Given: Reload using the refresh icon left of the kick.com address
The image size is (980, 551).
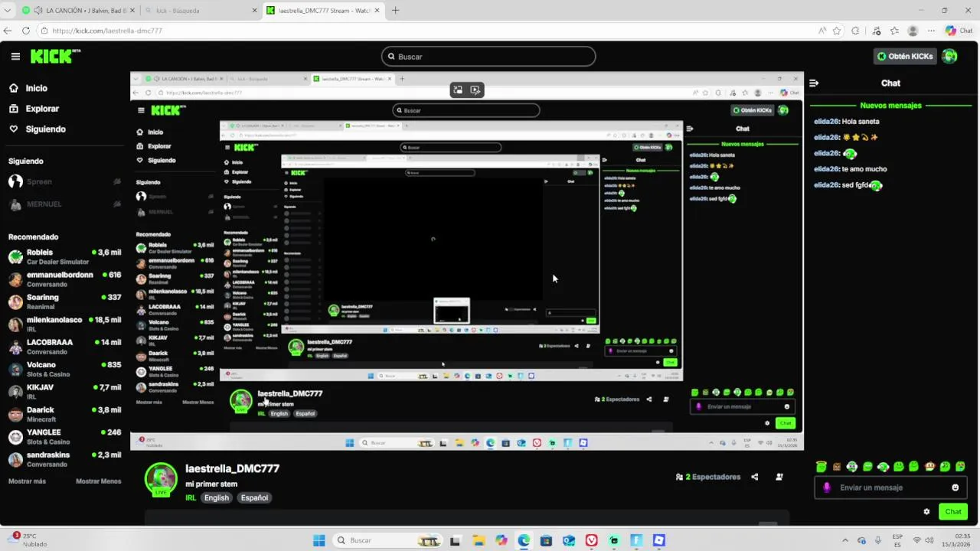Looking at the screenshot, I should [x=26, y=31].
